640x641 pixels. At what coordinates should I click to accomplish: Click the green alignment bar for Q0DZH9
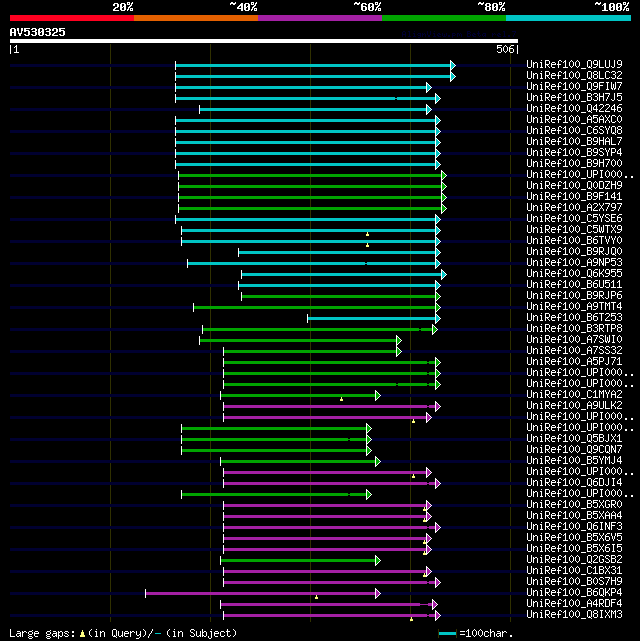coord(310,186)
